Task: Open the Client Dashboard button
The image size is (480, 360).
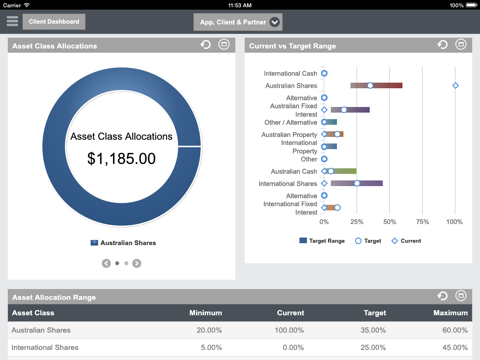Action: 54,22
